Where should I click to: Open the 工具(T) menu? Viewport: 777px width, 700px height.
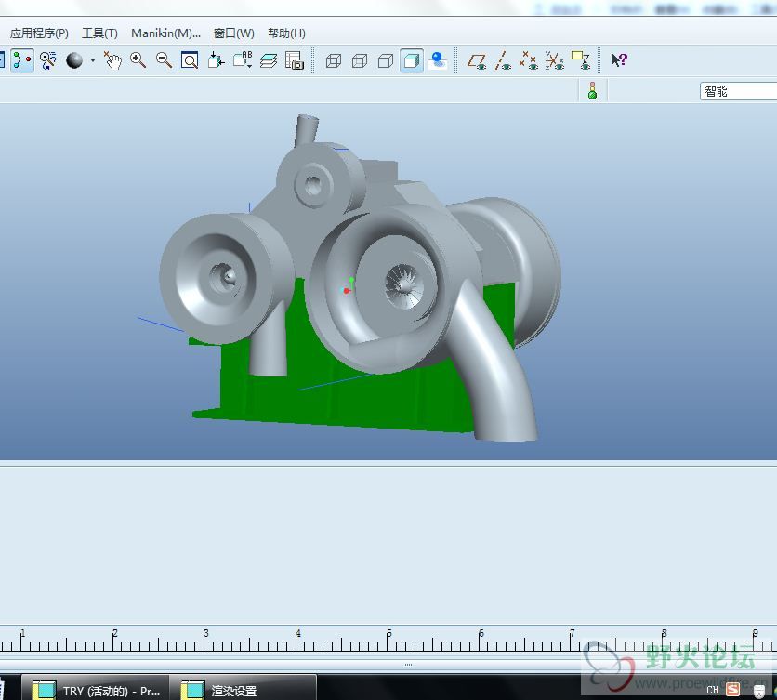click(x=99, y=33)
